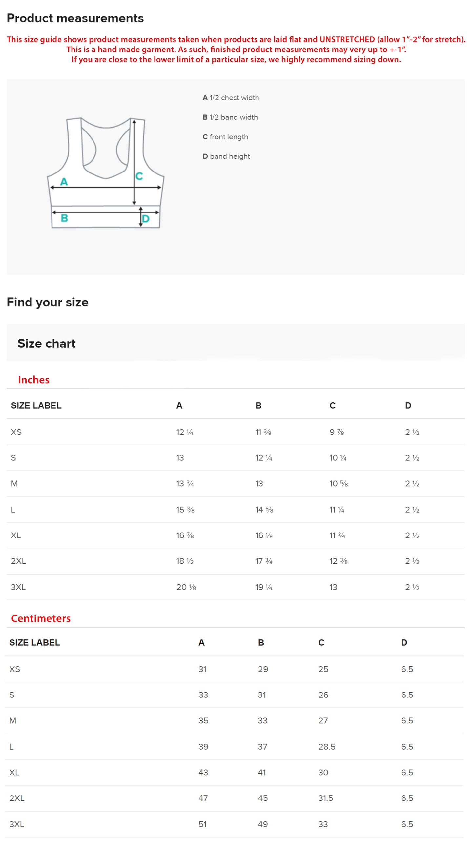Click the "Size chart" panel title

(47, 343)
